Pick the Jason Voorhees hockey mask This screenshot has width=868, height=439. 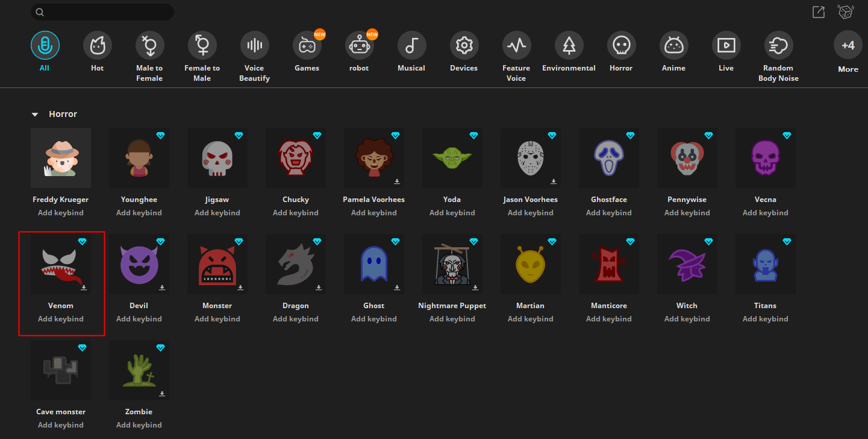(x=531, y=158)
